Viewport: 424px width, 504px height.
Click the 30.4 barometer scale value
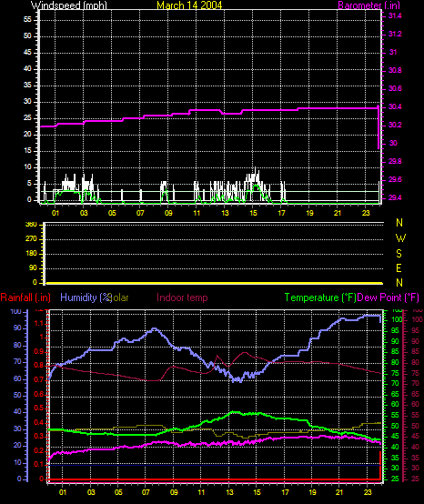(x=395, y=106)
